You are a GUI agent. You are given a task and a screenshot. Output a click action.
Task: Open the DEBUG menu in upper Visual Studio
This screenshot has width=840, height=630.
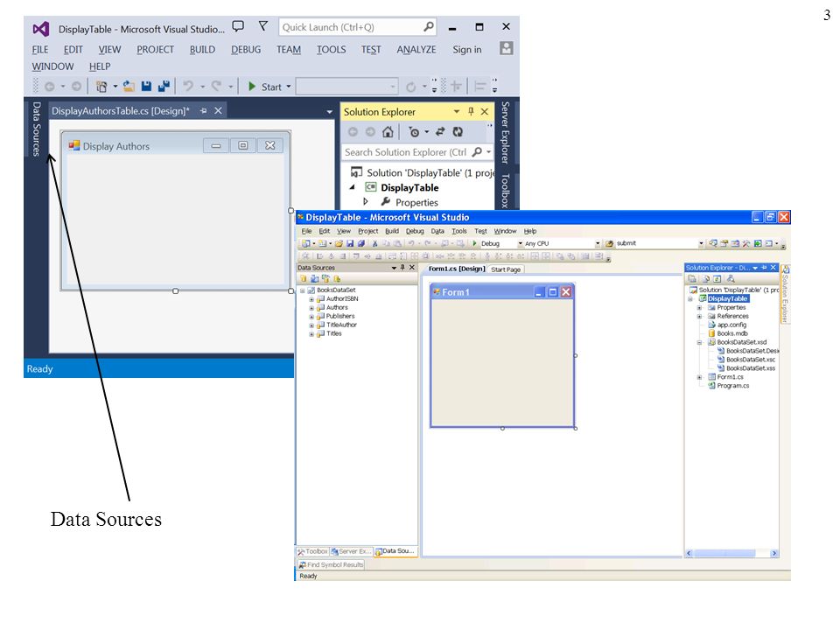click(x=246, y=50)
